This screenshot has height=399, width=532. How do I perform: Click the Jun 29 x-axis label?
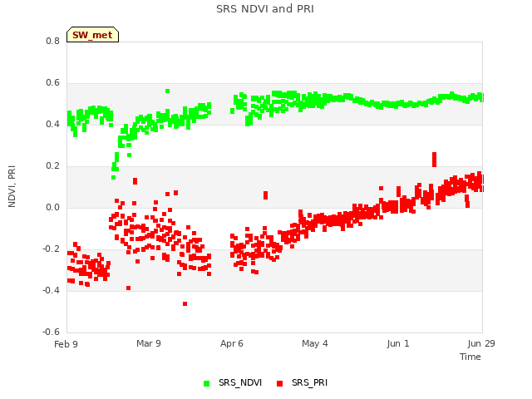[481, 343]
